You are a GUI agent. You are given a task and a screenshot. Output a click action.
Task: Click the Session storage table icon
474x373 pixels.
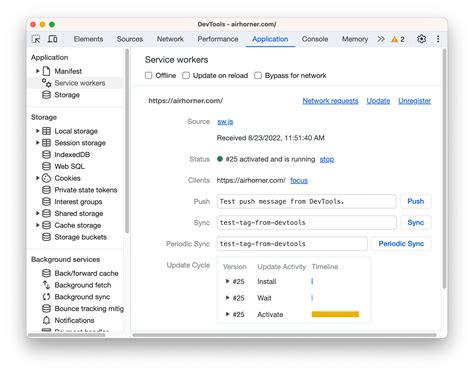tap(46, 143)
